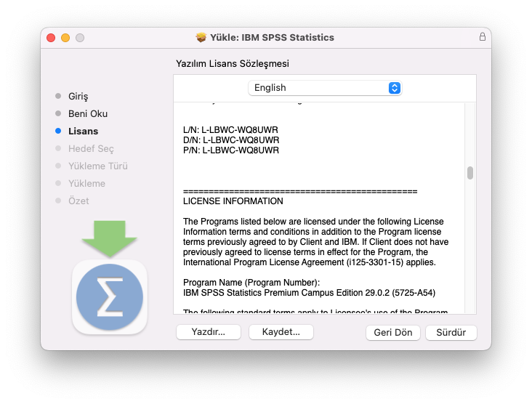Click the package icon beside window title
The width and height of the screenshot is (532, 404).
click(201, 37)
